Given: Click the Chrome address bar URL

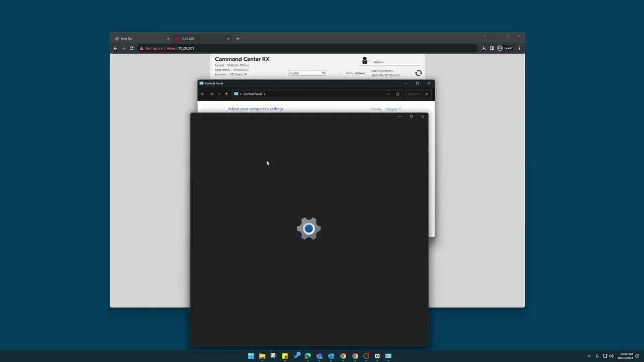Looking at the screenshot, I should [x=180, y=48].
